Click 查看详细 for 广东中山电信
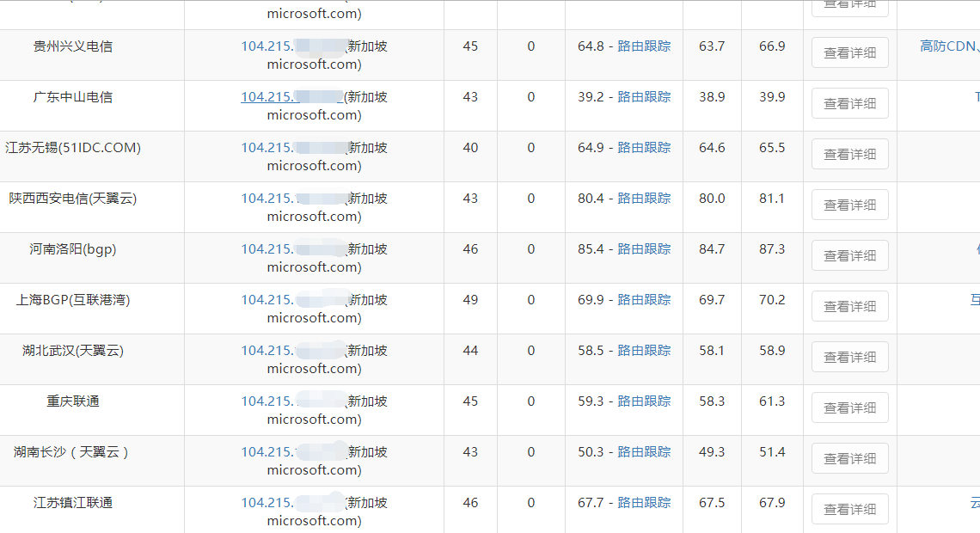The image size is (980, 533). (850, 104)
